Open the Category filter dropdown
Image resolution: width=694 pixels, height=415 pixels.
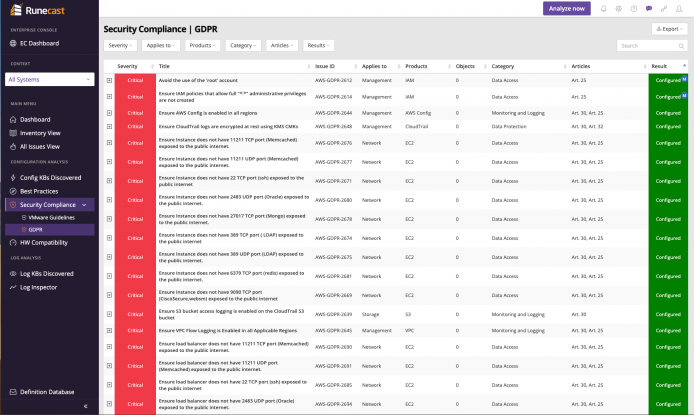(x=243, y=45)
